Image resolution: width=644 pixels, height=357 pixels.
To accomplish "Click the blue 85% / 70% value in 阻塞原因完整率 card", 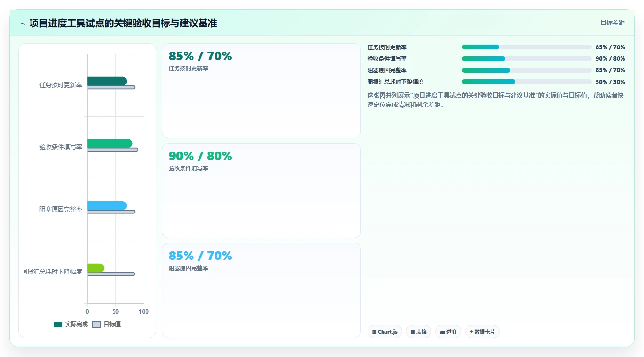I will [200, 256].
